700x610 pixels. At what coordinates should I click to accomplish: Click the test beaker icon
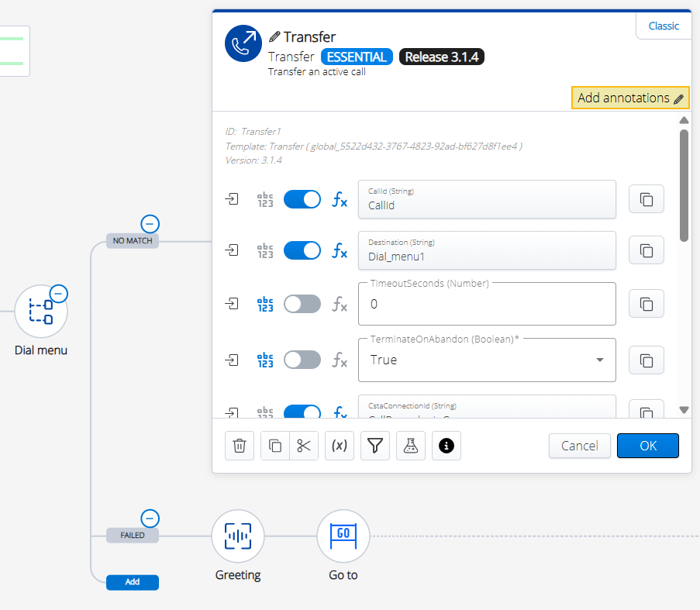tap(411, 446)
